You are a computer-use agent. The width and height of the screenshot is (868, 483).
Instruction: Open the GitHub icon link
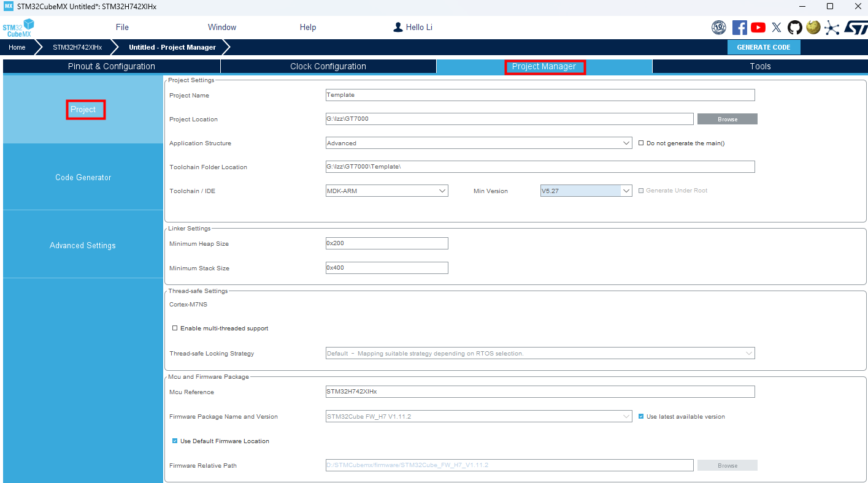pos(795,28)
